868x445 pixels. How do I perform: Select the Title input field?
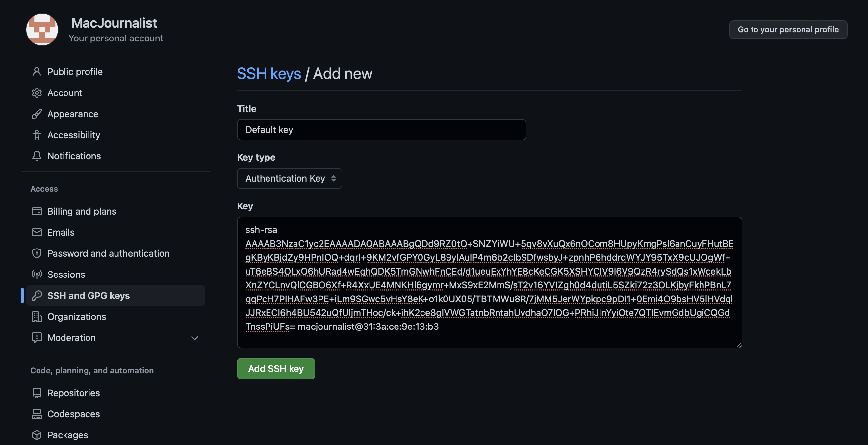coord(381,129)
